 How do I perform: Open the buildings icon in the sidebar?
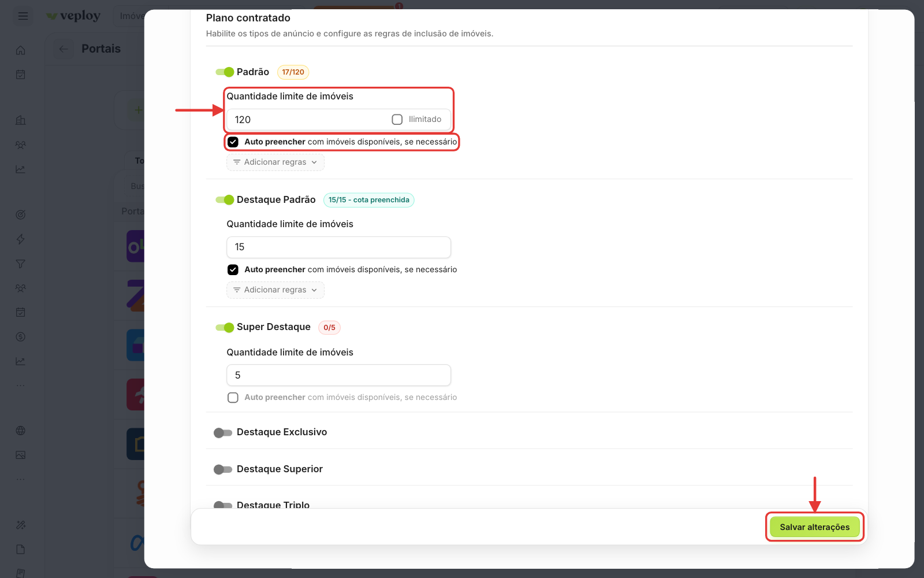21,120
